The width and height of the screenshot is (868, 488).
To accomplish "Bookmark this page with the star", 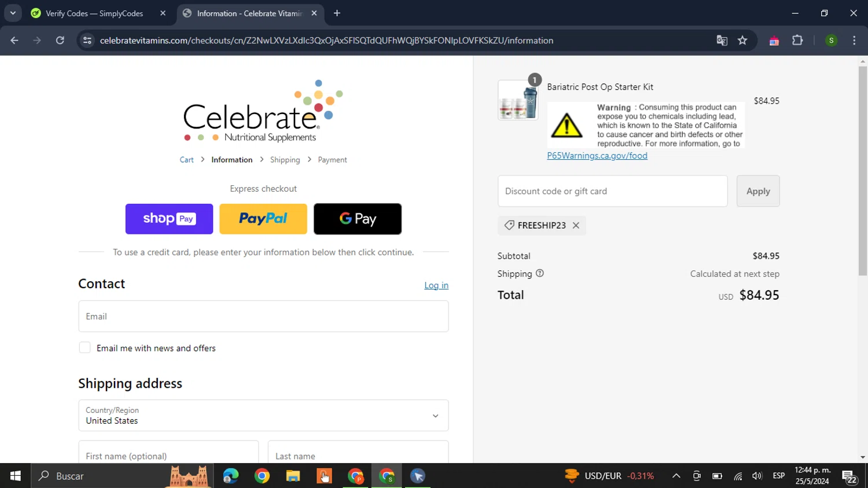I will 742,41.
